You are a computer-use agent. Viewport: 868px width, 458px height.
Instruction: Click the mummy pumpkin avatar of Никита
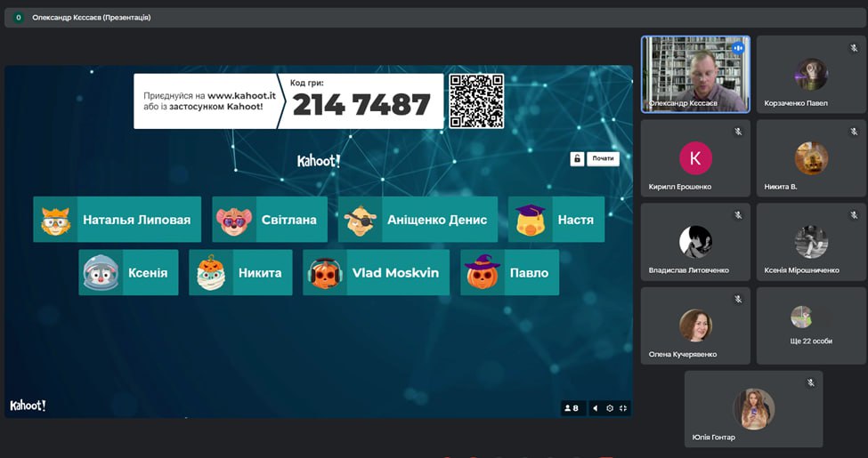[211, 273]
